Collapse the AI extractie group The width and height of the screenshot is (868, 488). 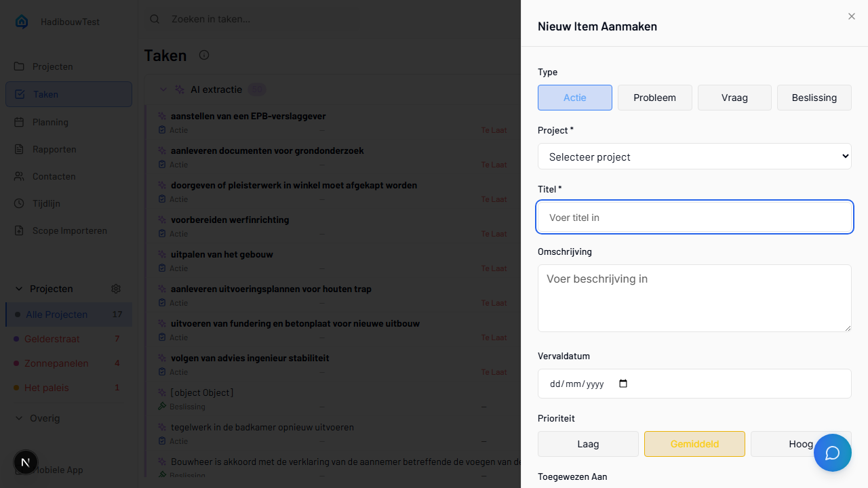coord(163,89)
